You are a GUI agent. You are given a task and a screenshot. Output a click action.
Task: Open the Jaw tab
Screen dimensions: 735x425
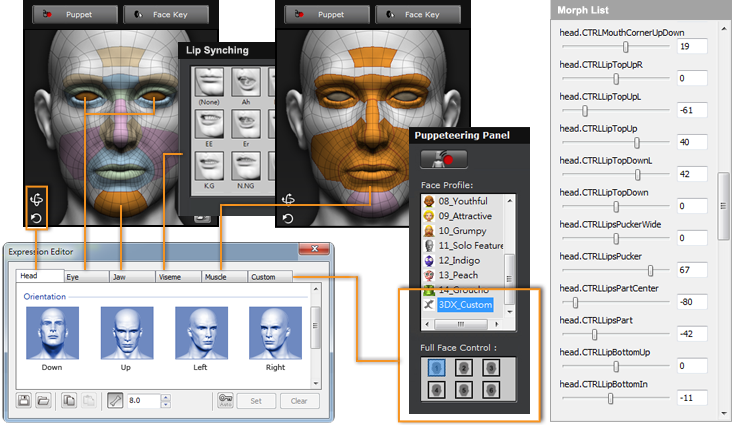coord(133,277)
